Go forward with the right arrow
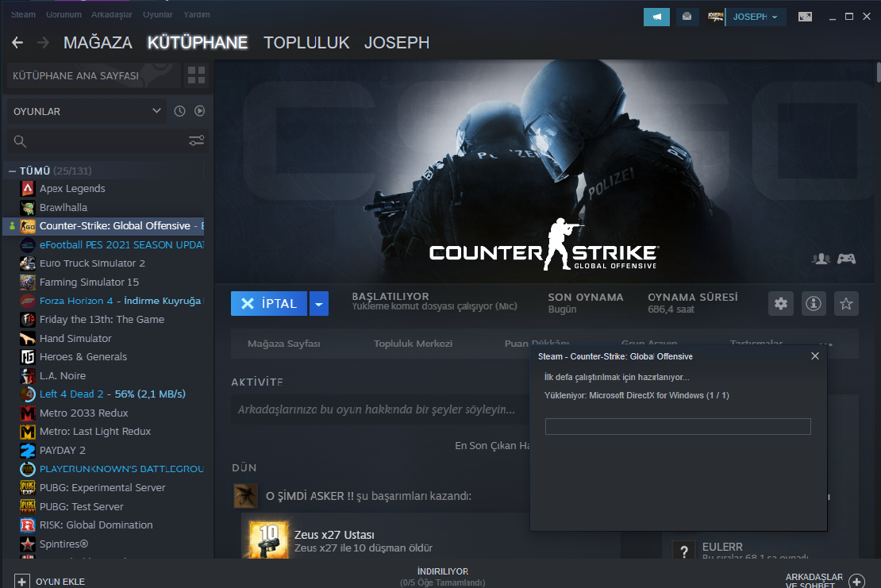The image size is (881, 588). tap(44, 42)
